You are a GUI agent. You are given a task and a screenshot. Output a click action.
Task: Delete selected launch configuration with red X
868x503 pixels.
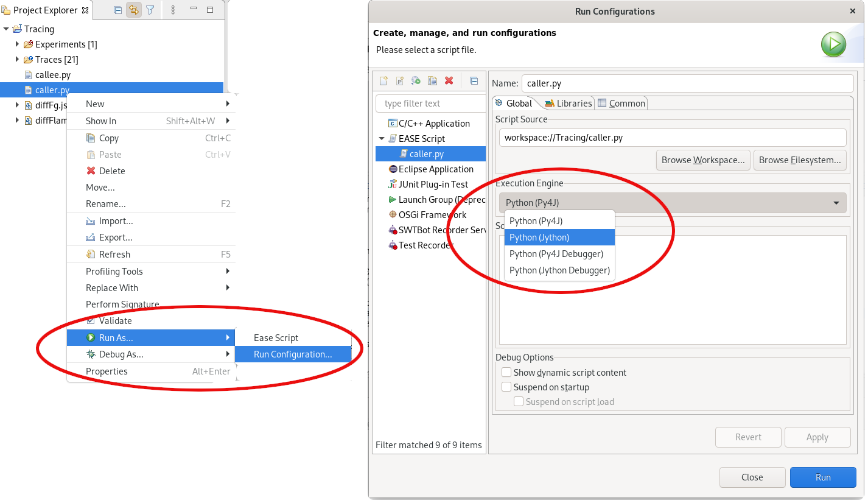coord(449,81)
